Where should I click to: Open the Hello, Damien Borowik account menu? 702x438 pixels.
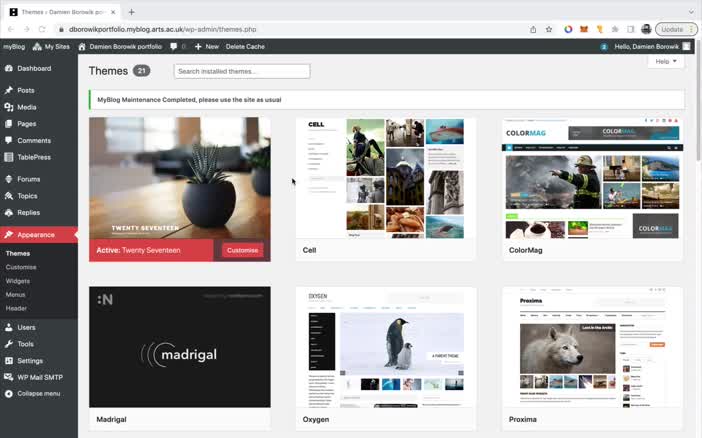coord(652,47)
